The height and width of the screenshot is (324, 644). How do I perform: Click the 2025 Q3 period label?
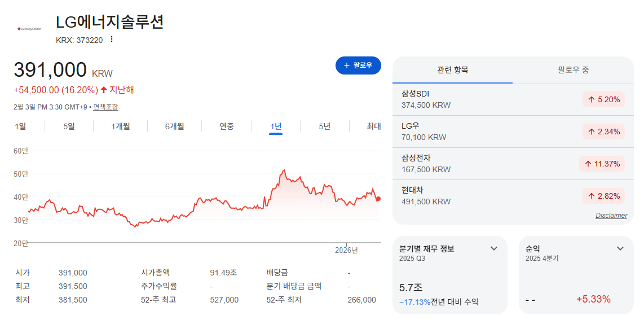coord(412,259)
